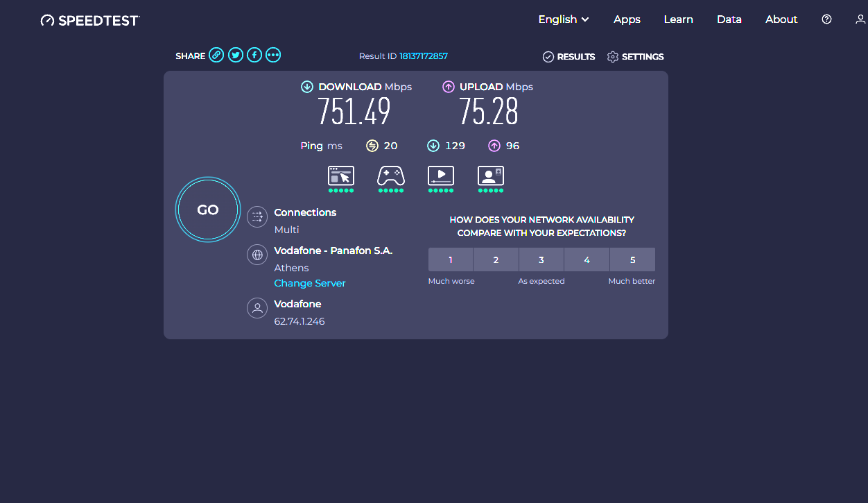Viewport: 868px width, 503px height.
Task: Click the download latency icon
Action: point(433,146)
